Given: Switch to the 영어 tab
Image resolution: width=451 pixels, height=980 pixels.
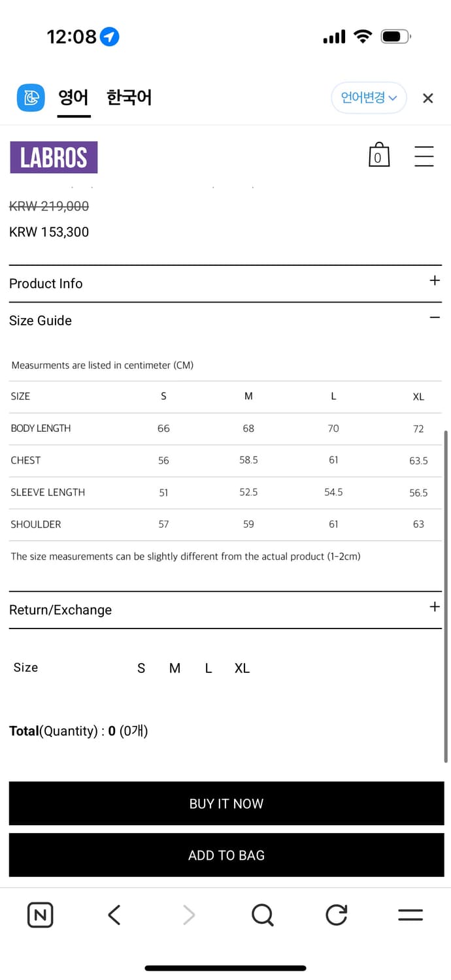Looking at the screenshot, I should [73, 98].
